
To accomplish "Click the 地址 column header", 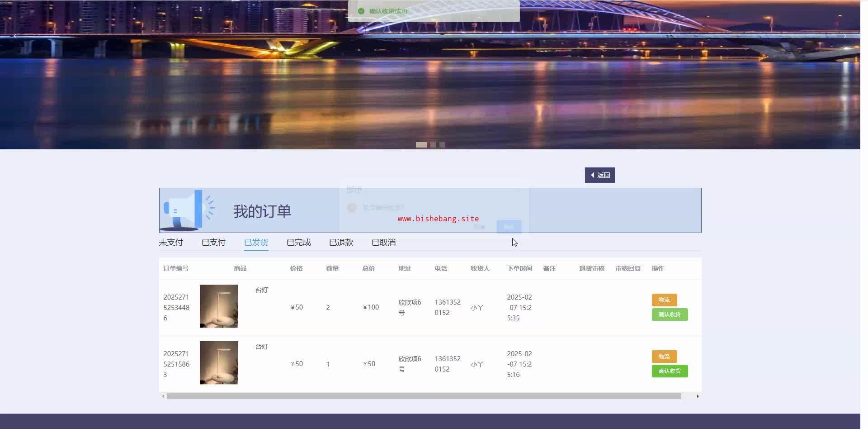I will (405, 268).
